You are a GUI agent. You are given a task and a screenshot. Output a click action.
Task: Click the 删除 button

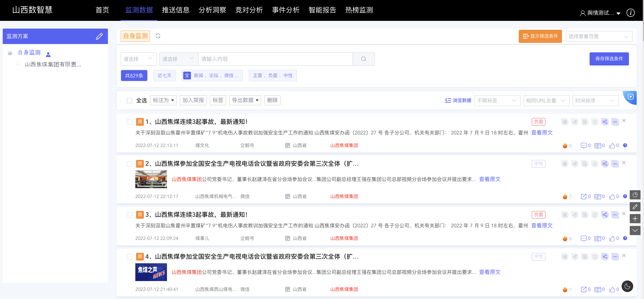(x=272, y=100)
